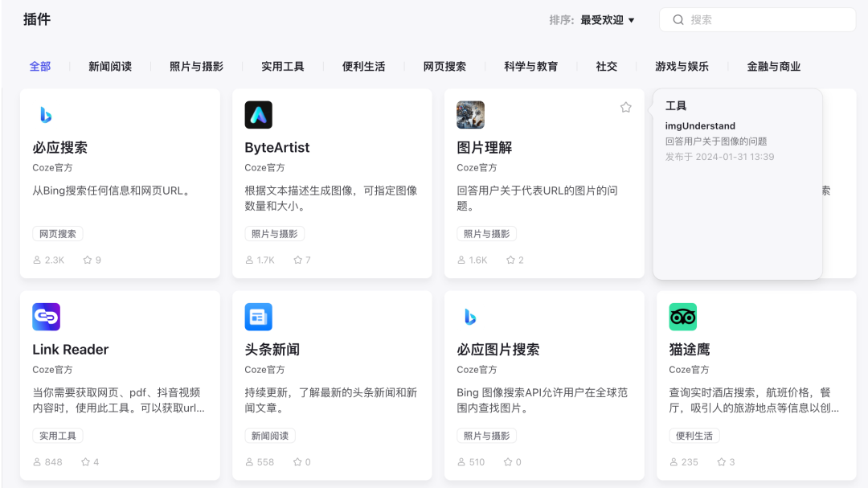Click the ByteArtist app icon

[258, 115]
